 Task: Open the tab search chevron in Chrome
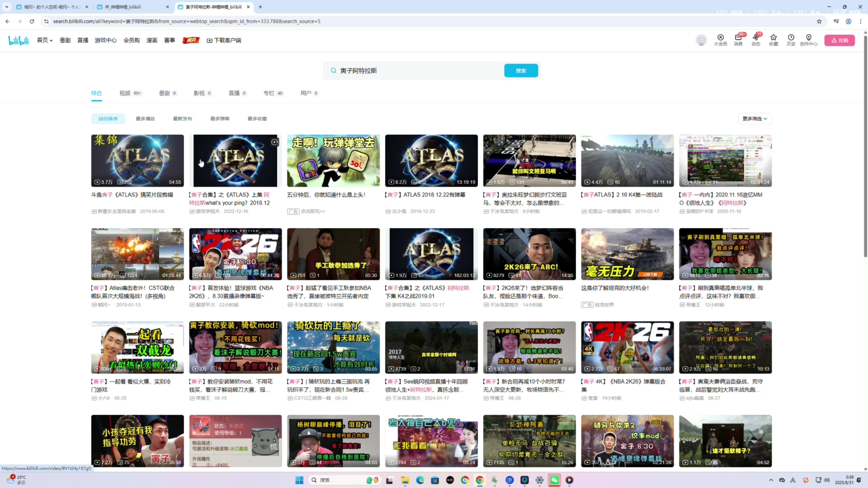(7, 7)
